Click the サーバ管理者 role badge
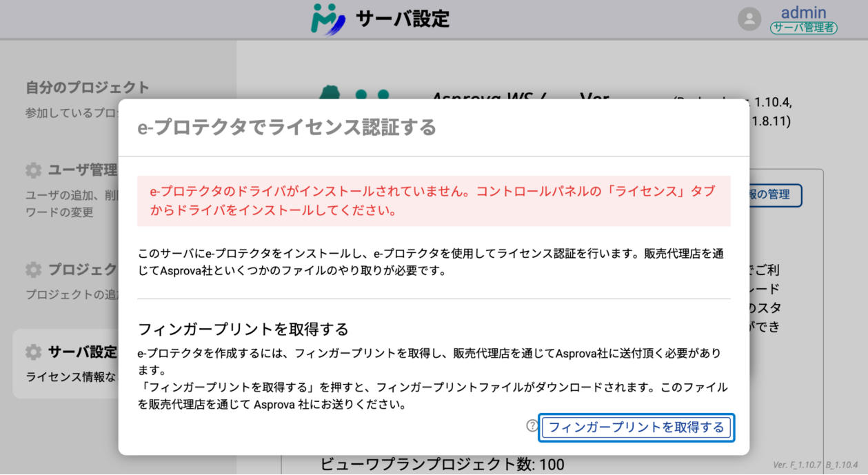Screen dimensions: 868x475 (804, 28)
